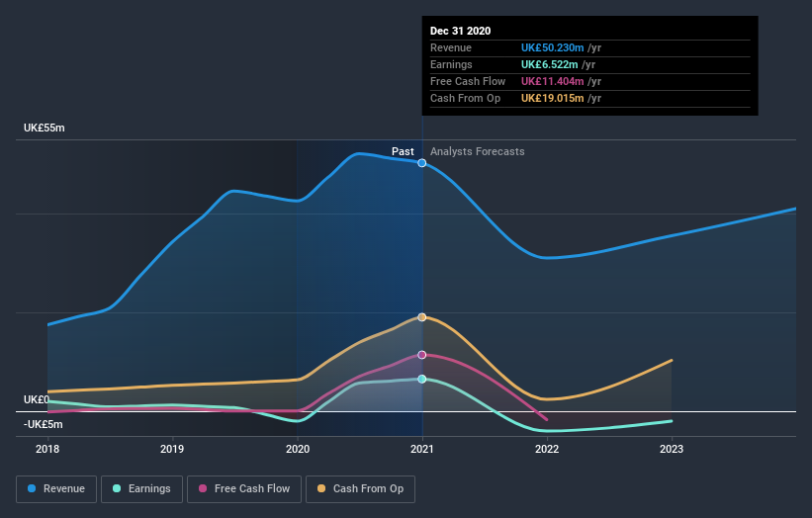Click the UK£11.404m free cash flow value

pyautogui.click(x=553, y=82)
